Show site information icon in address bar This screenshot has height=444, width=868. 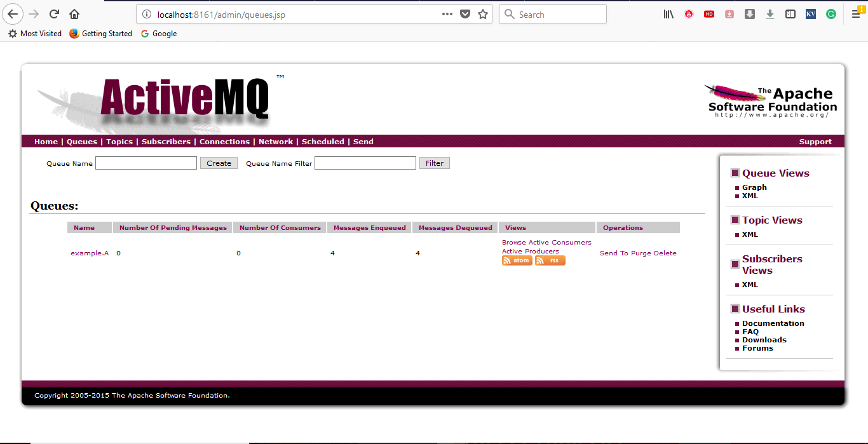[147, 14]
